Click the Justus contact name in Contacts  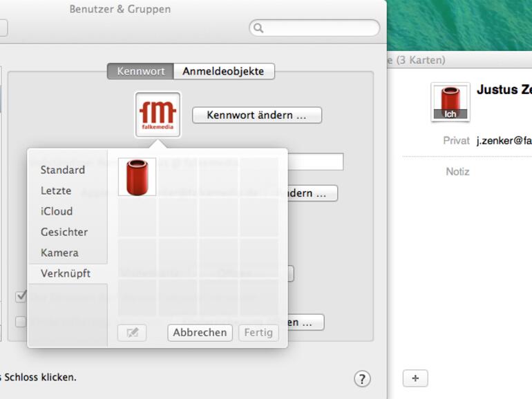[504, 90]
